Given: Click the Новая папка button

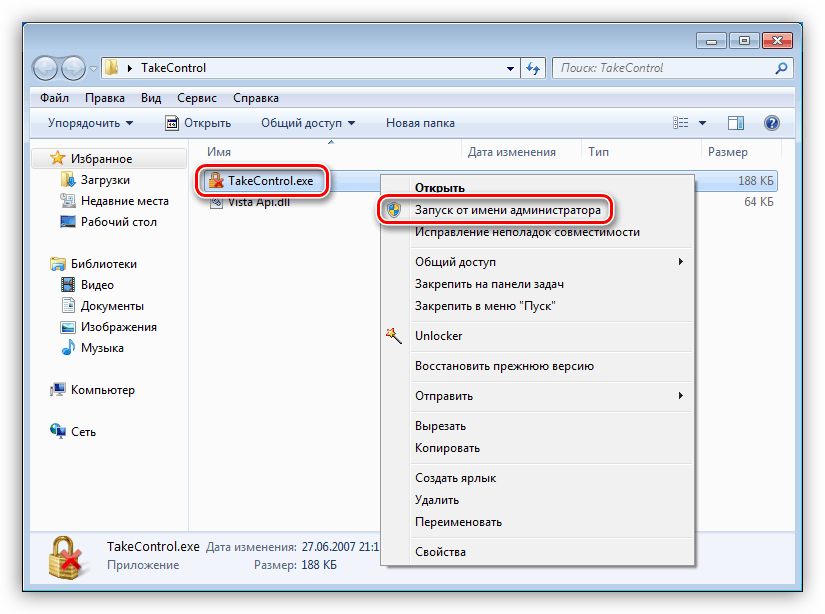Looking at the screenshot, I should [x=420, y=123].
